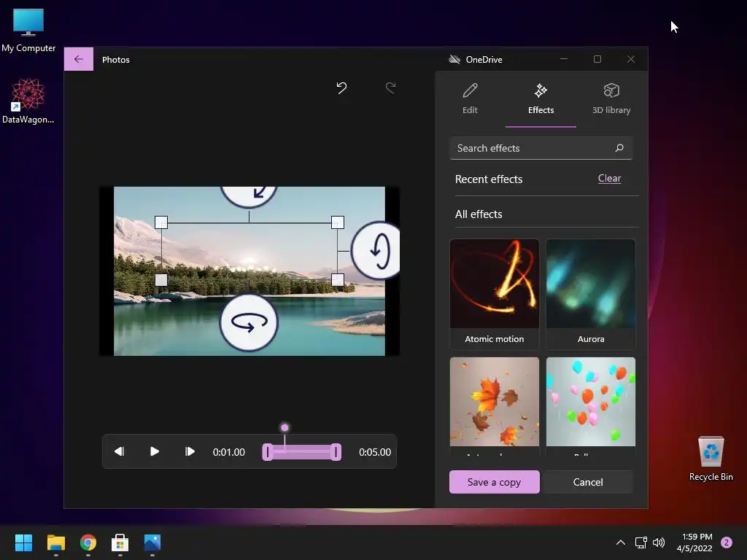Select the Aurora effect
747x560 pixels.
tap(591, 294)
